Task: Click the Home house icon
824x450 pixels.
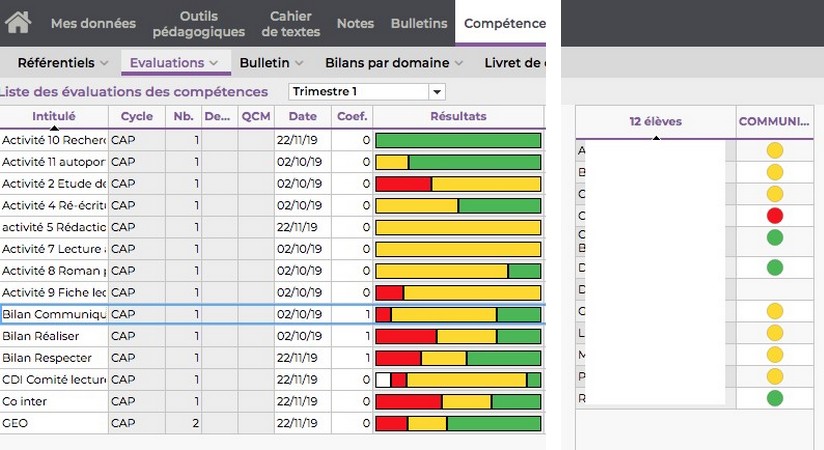Action: point(18,22)
